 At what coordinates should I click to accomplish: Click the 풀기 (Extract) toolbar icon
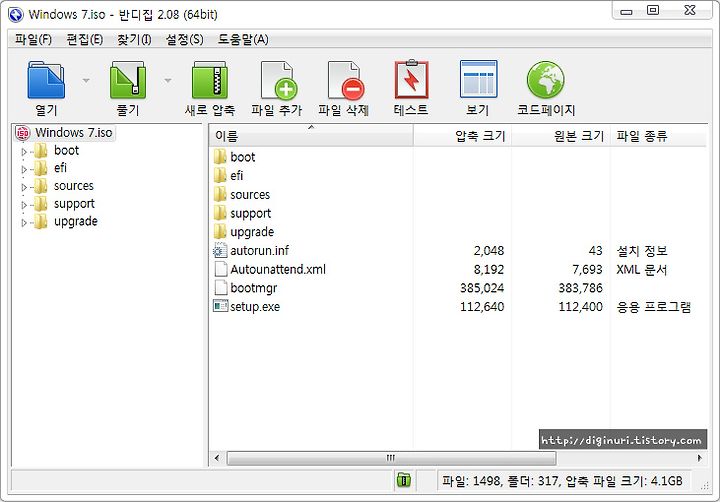(128, 80)
